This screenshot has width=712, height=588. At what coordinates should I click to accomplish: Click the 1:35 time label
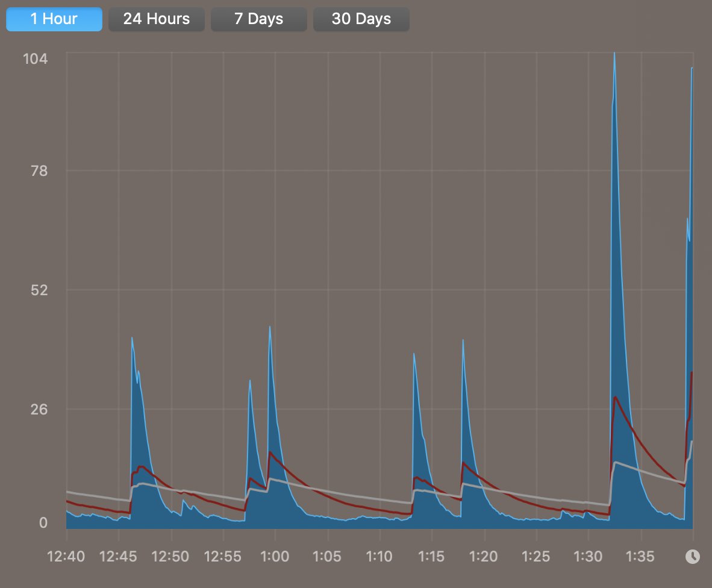click(x=640, y=556)
